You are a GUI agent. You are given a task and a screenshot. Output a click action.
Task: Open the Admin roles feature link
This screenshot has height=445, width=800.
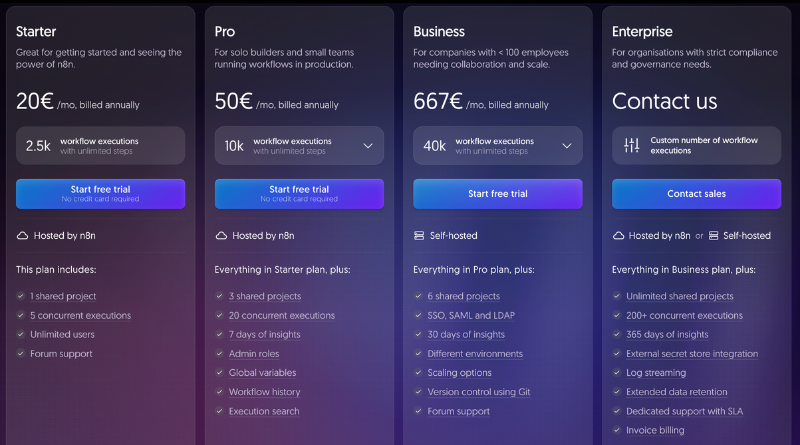point(254,354)
